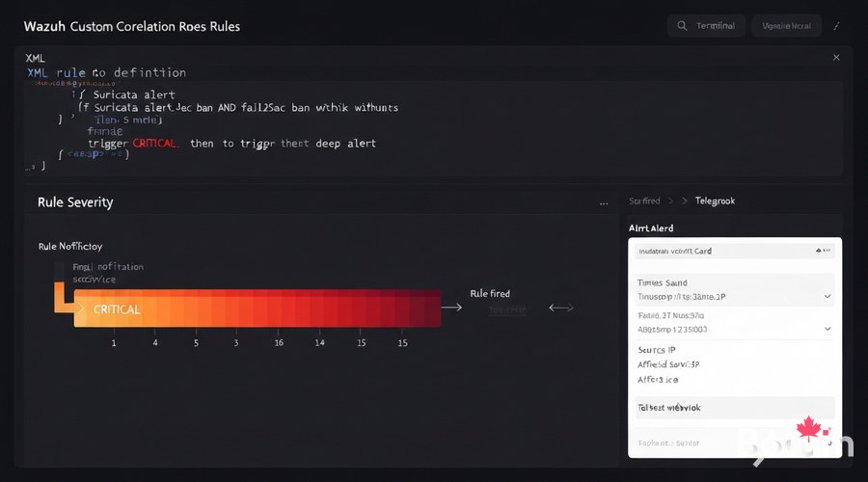Click the Alrrt Alerd heading
The width and height of the screenshot is (868, 482).
[x=651, y=228]
